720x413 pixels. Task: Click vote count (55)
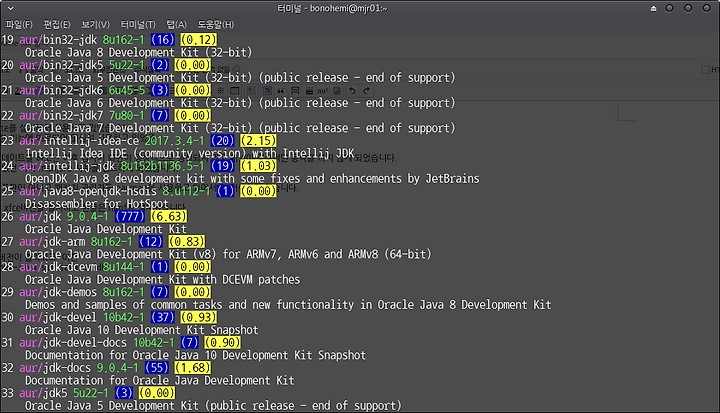157,368
